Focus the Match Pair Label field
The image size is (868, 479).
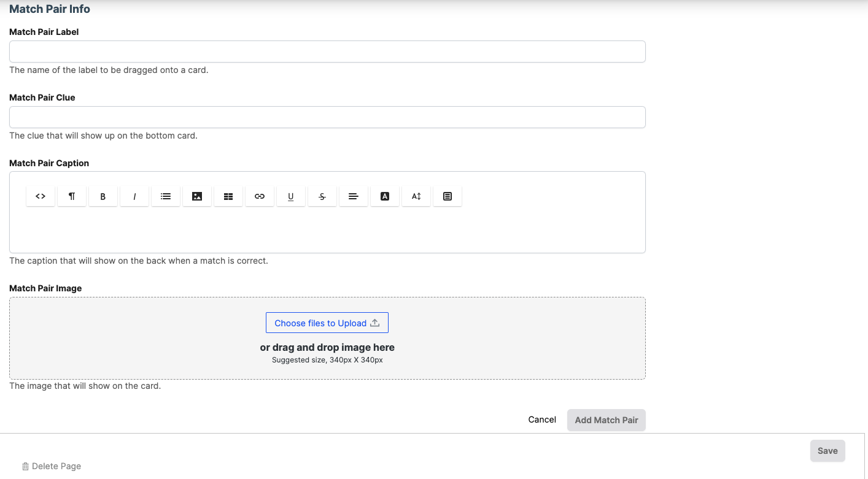pos(327,52)
